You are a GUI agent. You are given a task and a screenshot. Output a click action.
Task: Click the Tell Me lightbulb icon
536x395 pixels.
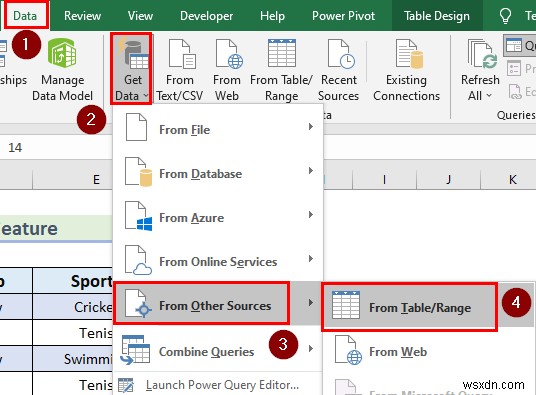[x=505, y=16]
